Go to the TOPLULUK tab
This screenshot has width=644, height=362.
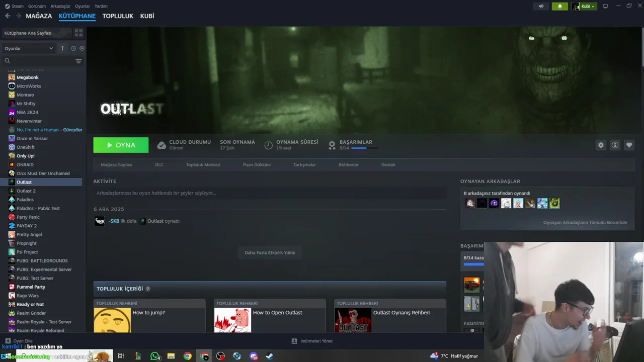[118, 16]
